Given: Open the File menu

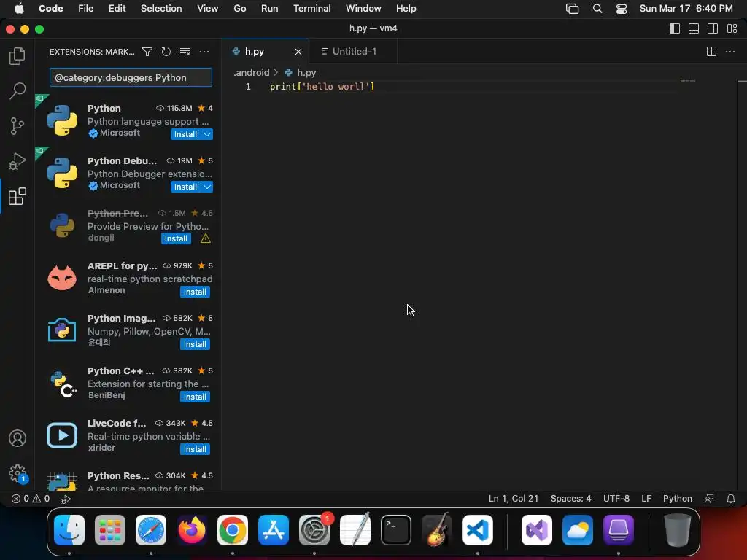Looking at the screenshot, I should click(86, 9).
